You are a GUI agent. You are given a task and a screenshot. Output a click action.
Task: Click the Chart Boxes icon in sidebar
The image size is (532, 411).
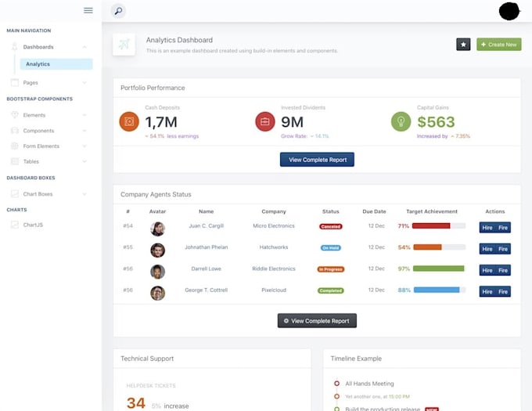(15, 194)
